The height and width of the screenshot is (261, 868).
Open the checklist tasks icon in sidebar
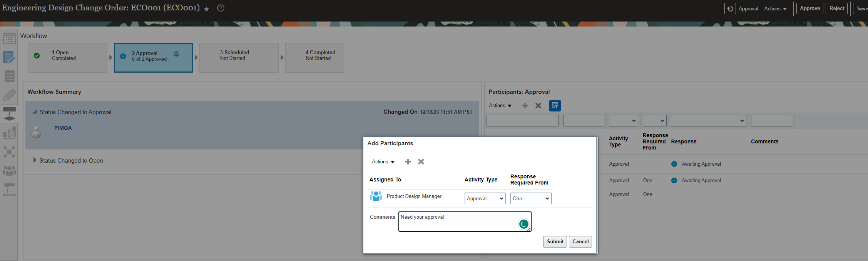[x=9, y=76]
